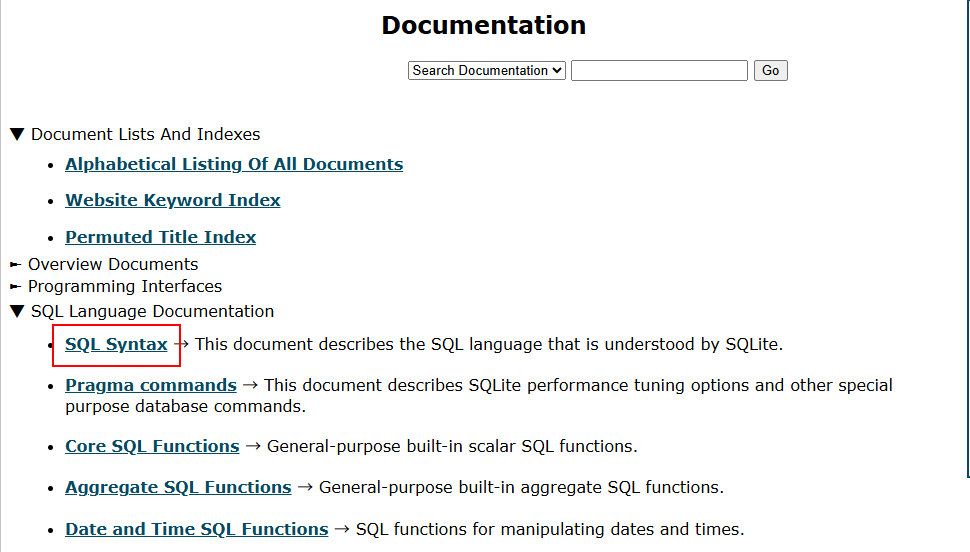The width and height of the screenshot is (970, 552).
Task: Collapse the SQL Language Documentation section label
Action: click(x=152, y=312)
